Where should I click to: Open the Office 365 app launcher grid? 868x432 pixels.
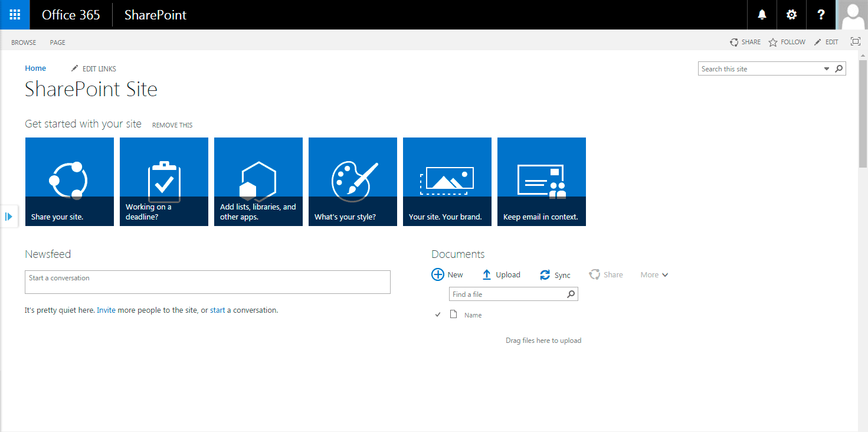coord(15,15)
